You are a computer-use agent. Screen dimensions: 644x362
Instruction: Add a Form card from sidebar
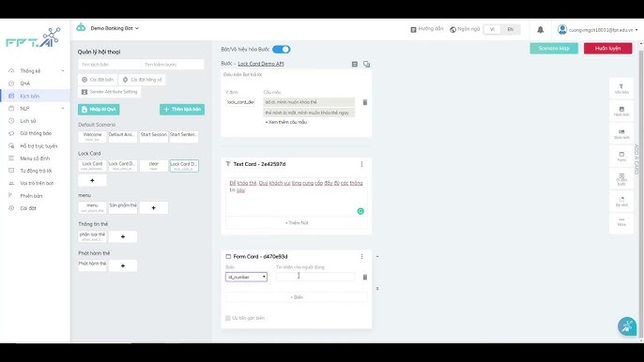click(x=621, y=157)
